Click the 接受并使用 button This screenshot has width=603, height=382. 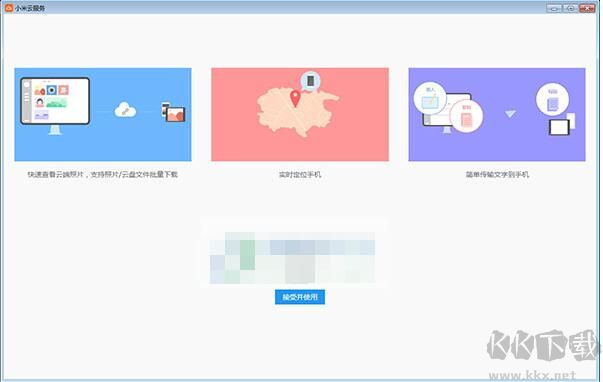(300, 297)
